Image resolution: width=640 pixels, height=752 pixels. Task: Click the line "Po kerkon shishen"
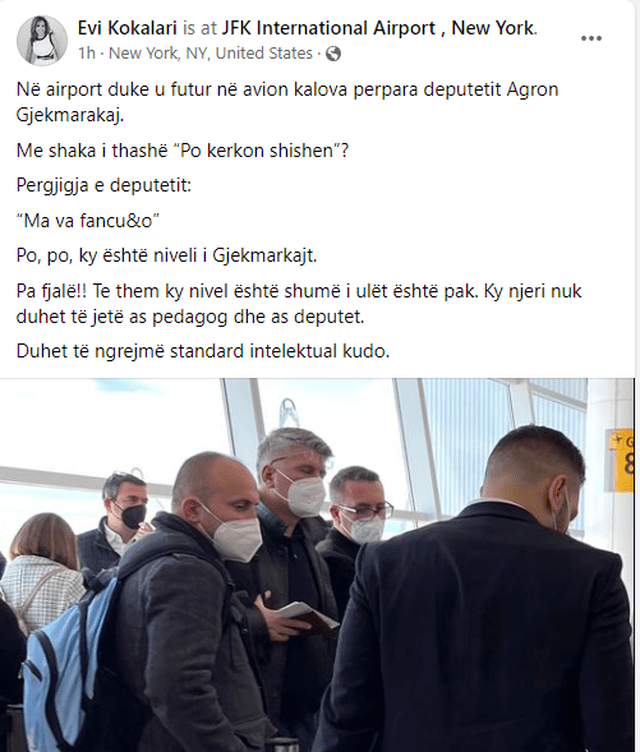[182, 151]
